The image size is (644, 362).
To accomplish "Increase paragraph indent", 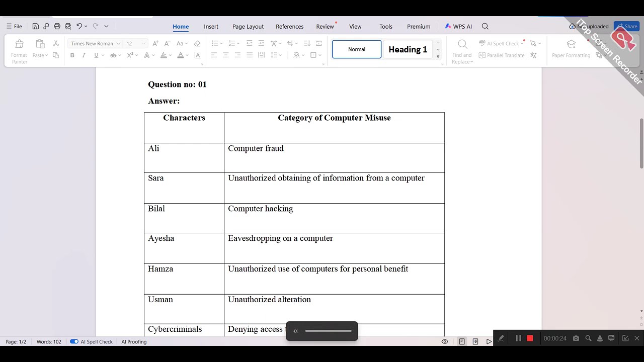I will tap(261, 44).
